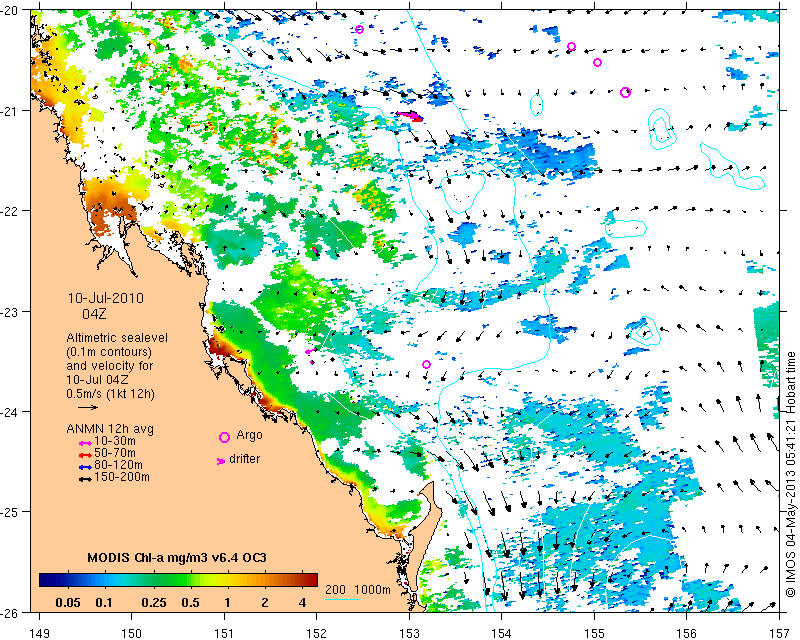Viewport: 800px width, 640px height.
Task: Click latitude axis label '-26'
Action: coord(10,612)
